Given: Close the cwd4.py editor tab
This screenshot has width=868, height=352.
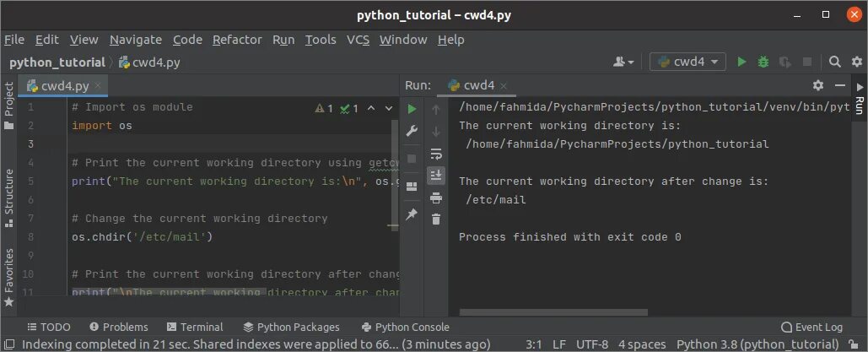Looking at the screenshot, I should coord(98,86).
